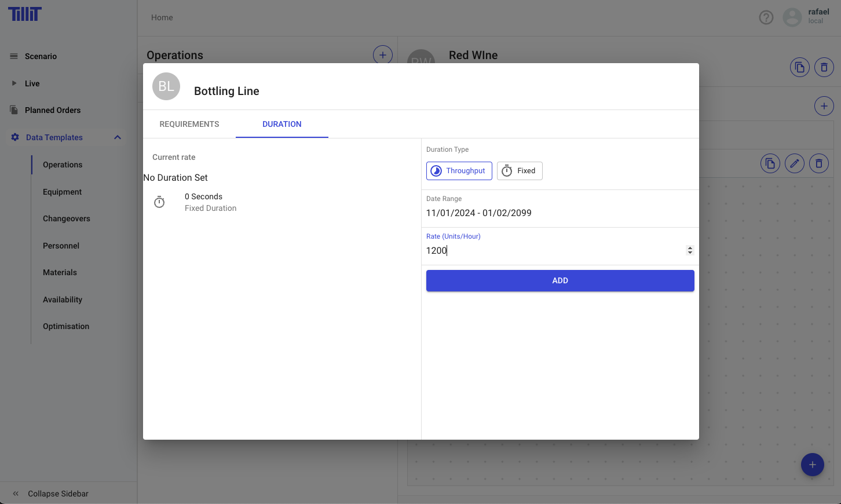
Task: Select Fixed duration type
Action: (519, 171)
